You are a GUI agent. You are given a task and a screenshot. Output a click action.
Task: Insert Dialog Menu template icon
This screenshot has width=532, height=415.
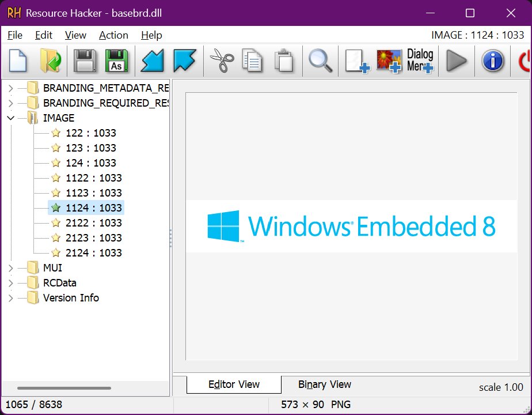point(420,61)
